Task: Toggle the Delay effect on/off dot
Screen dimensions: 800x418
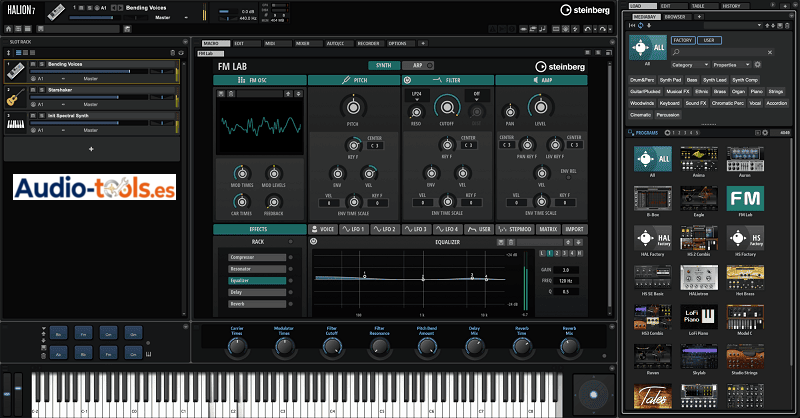Action: (x=291, y=292)
